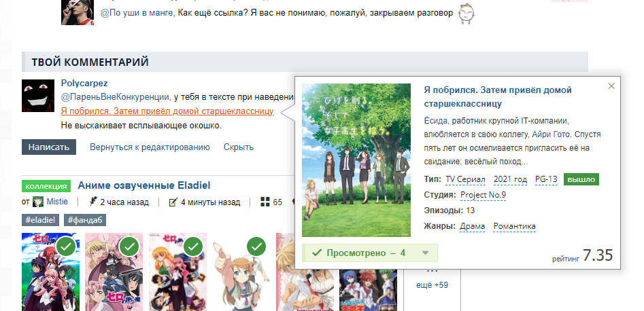Open the #фандаб tag
Image resolution: width=644 pixels, height=311 pixels.
(85, 220)
